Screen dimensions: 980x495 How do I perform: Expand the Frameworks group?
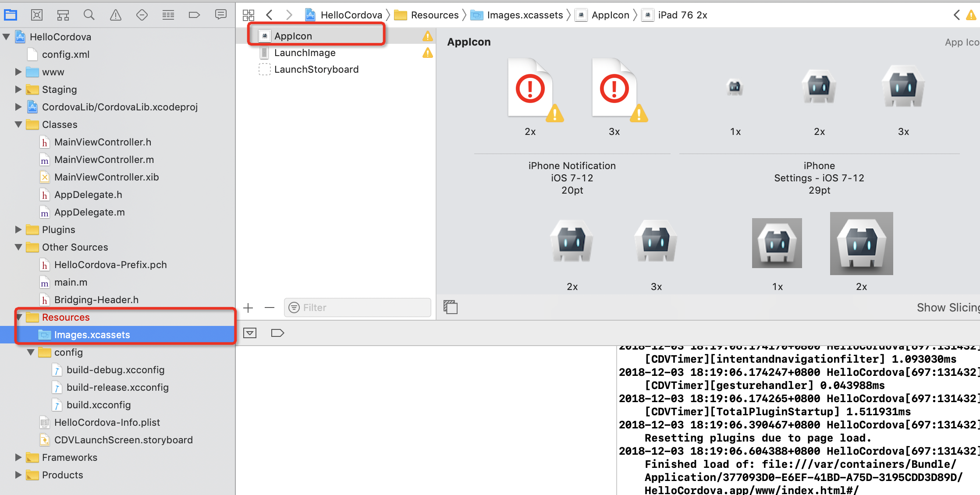tap(18, 457)
